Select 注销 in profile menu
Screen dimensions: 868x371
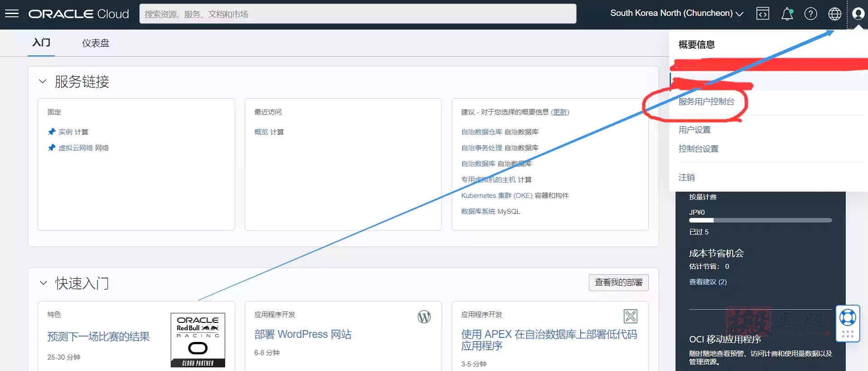point(686,178)
